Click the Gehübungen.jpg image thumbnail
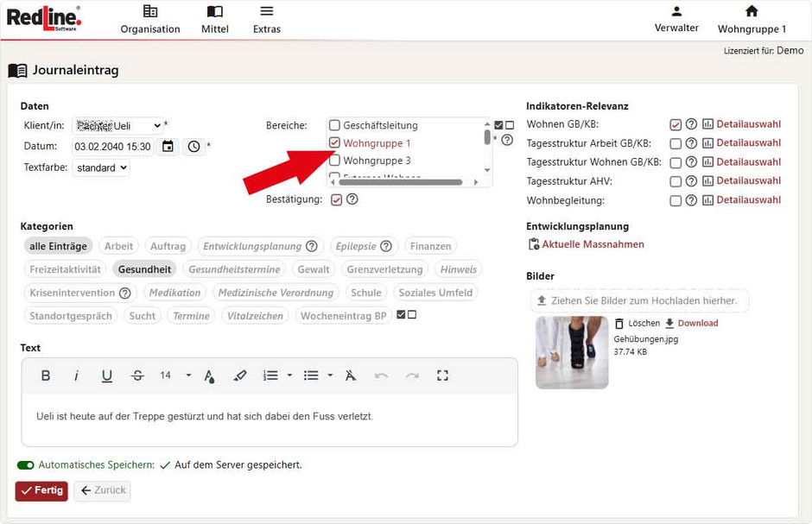 [571, 352]
